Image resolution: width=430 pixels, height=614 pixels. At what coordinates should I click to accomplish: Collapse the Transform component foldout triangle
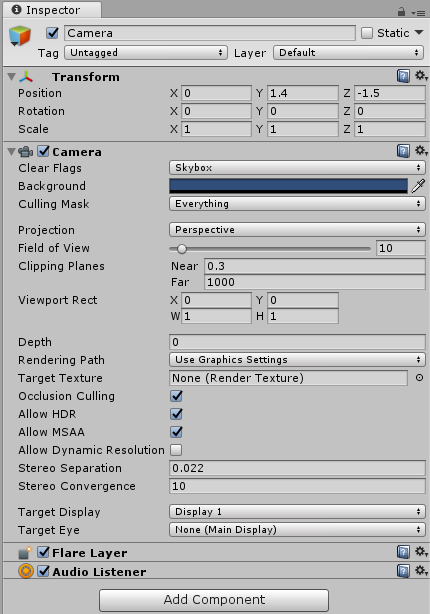(x=11, y=76)
